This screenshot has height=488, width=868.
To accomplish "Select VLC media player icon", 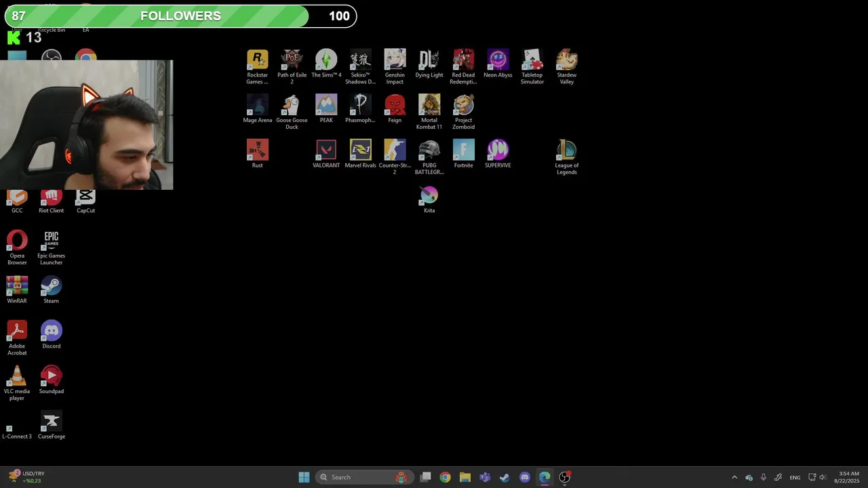I will click(x=17, y=383).
